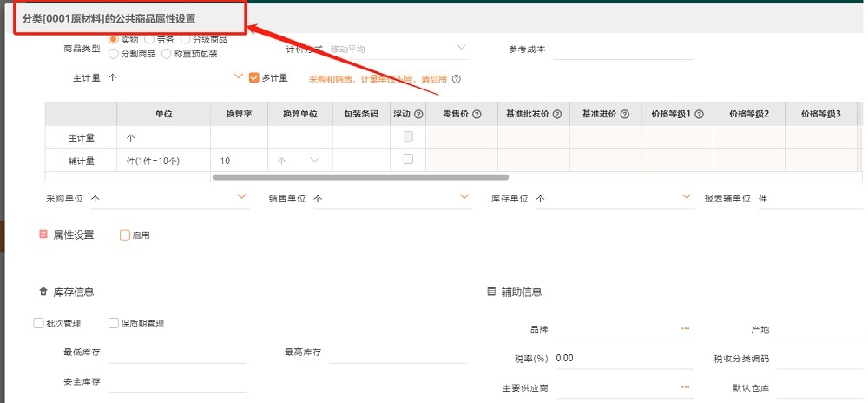Click the 价格等级3 column header
868x403 pixels.
pyautogui.click(x=821, y=115)
